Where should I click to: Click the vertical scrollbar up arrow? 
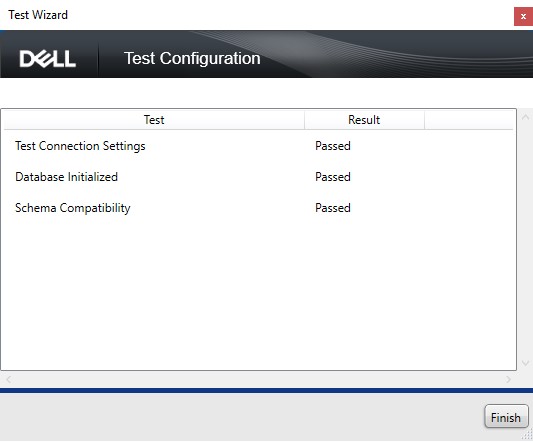point(526,117)
